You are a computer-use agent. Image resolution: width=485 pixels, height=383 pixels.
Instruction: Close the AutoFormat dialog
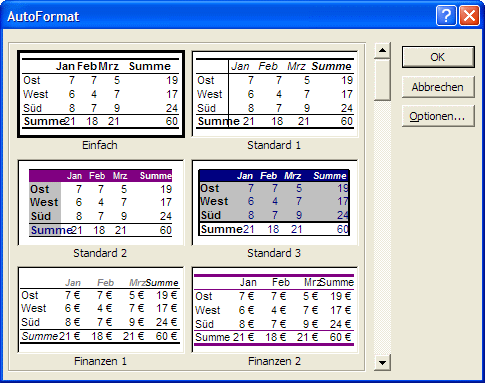[x=469, y=16]
